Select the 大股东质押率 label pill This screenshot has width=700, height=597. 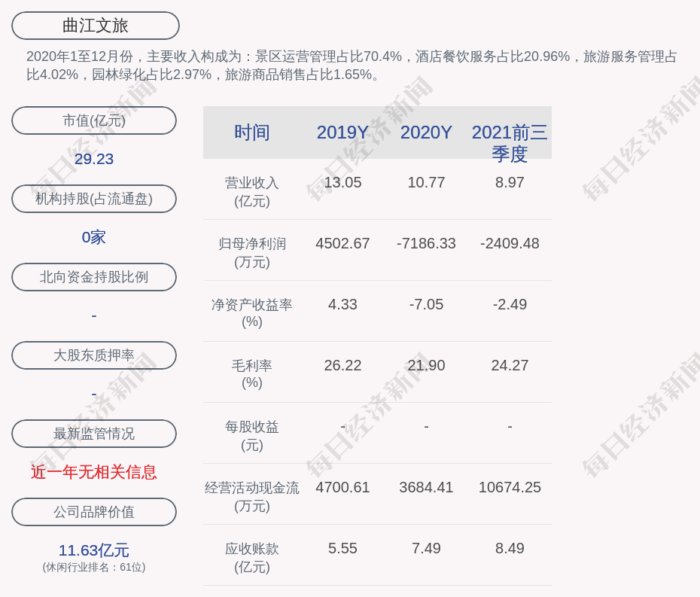[94, 355]
